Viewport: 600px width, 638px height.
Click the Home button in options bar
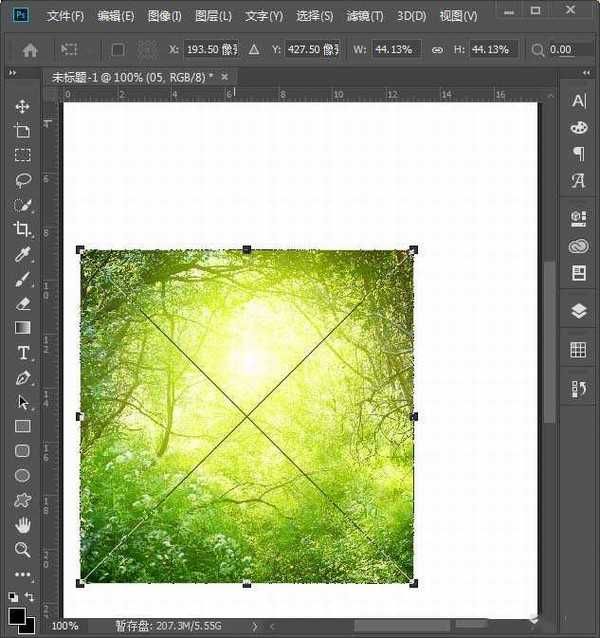coord(30,49)
